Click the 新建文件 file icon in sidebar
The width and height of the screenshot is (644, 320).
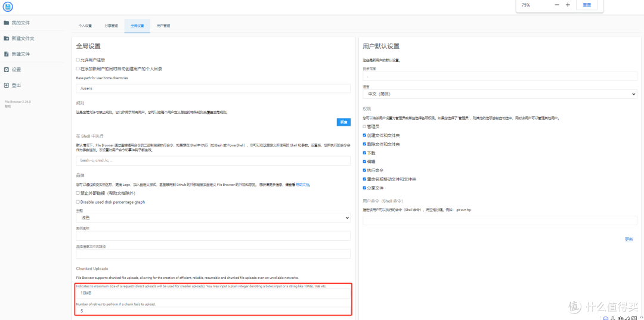coord(7,54)
